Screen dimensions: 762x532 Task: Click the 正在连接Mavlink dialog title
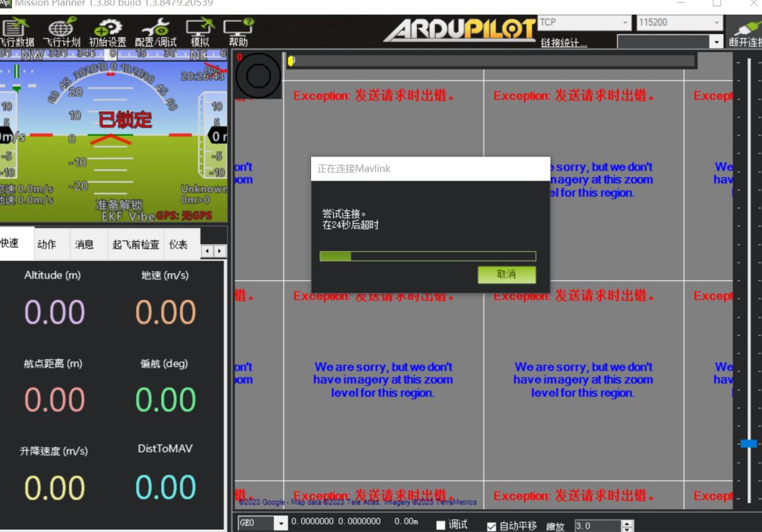353,169
